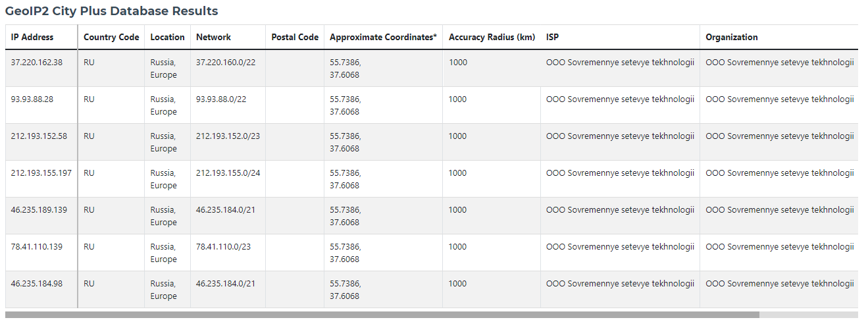The height and width of the screenshot is (322, 868).
Task: Click the 37.220.160.0/22 network cell
Action: tap(228, 68)
